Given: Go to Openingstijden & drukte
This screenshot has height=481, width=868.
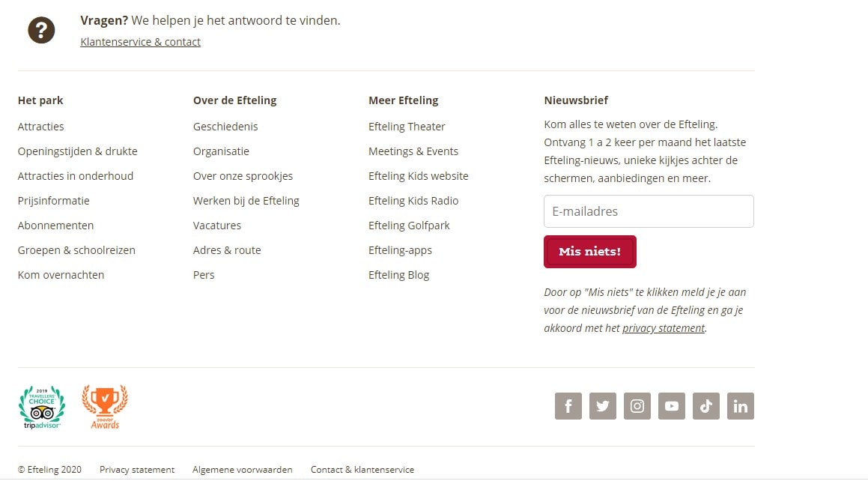Looking at the screenshot, I should [77, 151].
